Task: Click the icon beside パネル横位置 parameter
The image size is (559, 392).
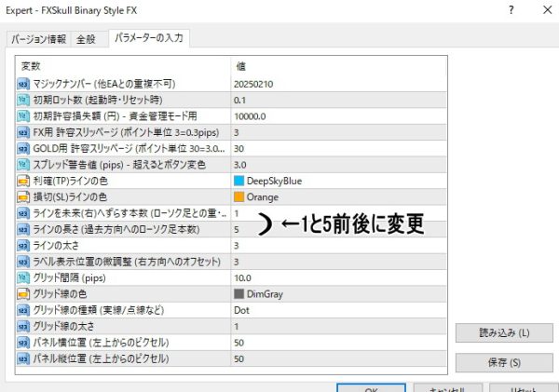Action: (23, 342)
